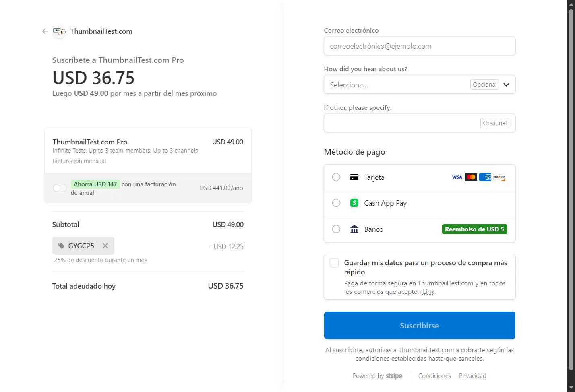Viewport: 575px width, 392px height.
Task: Click '25% de descuento durante un mes' text
Action: pyautogui.click(x=101, y=260)
